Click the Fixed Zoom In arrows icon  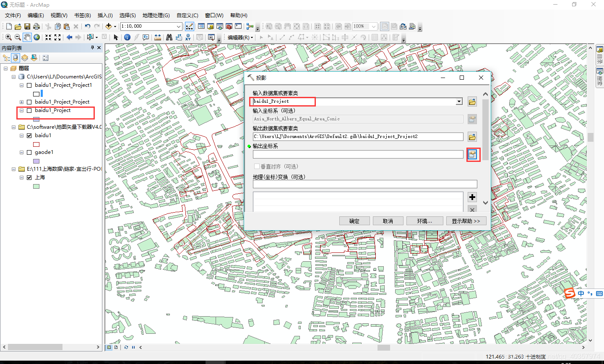coord(48,37)
